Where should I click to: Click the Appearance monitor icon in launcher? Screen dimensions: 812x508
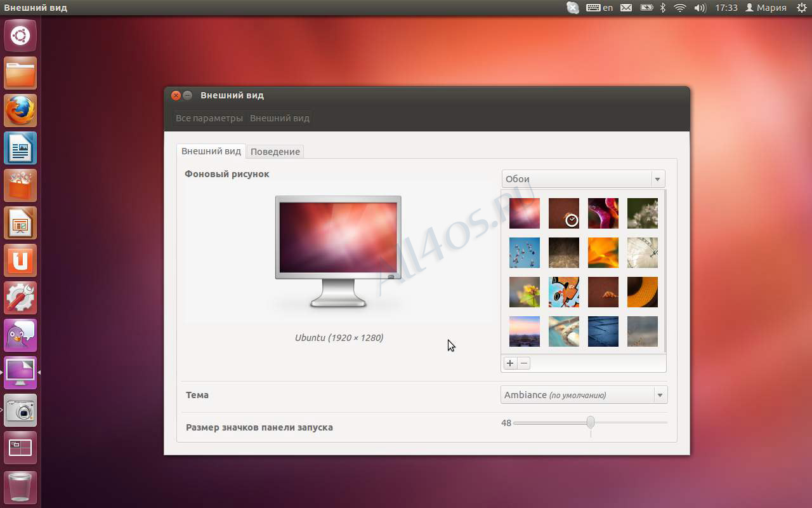pyautogui.click(x=20, y=373)
